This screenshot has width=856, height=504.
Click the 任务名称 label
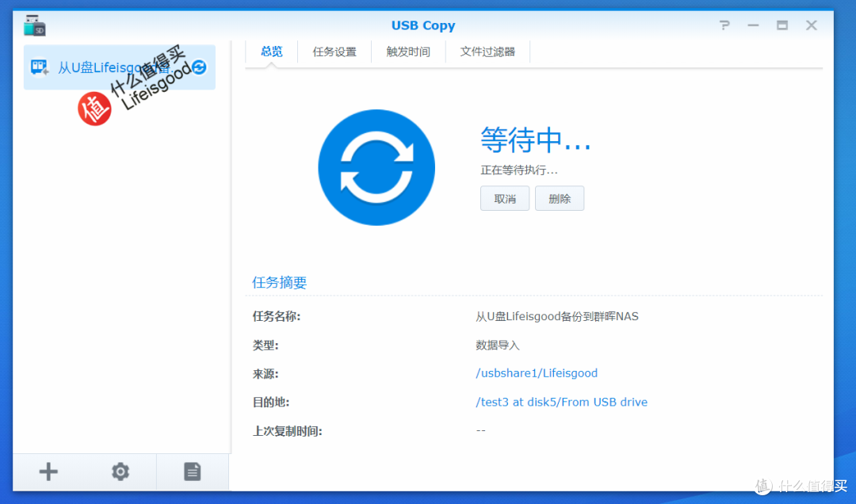point(277,317)
